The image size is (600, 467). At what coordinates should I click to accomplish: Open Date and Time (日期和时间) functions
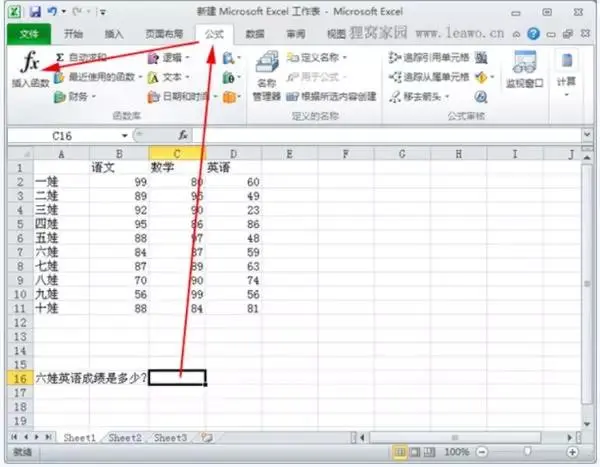point(182,97)
